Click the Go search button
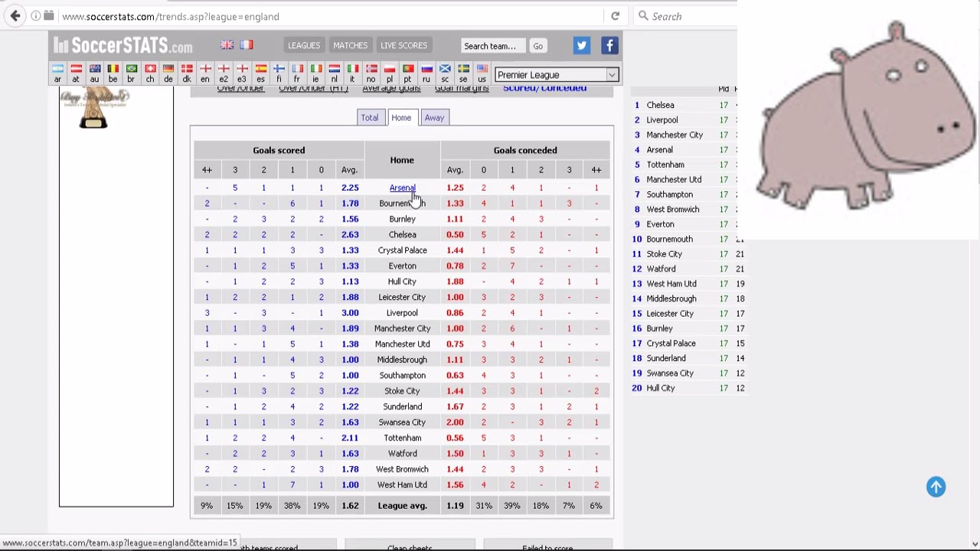 (x=537, y=46)
